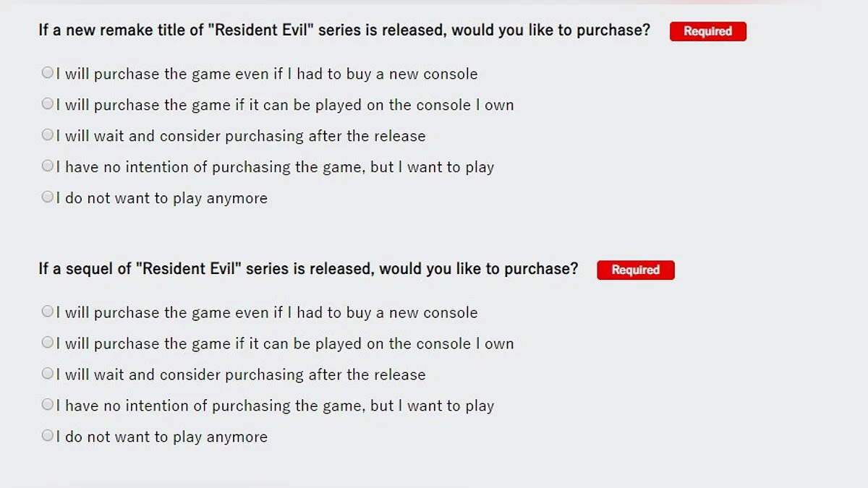Select "do not want to play anymore" for remake

coord(47,197)
